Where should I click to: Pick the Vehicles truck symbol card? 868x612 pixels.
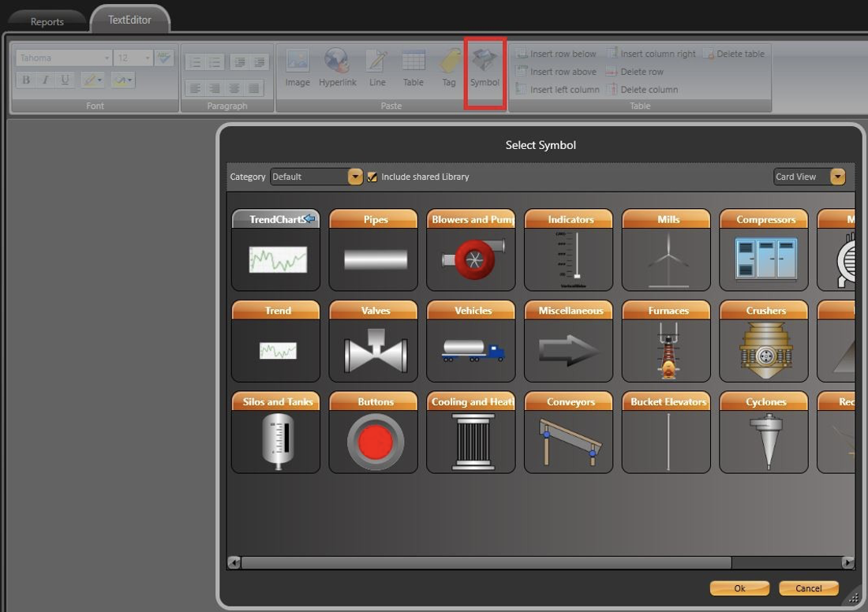click(471, 341)
